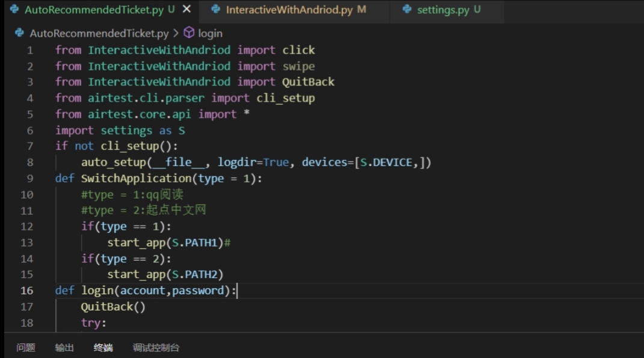Click the Python icon on AutoRecommendedTicket.py tab
The image size is (644, 358).
[x=14, y=10]
